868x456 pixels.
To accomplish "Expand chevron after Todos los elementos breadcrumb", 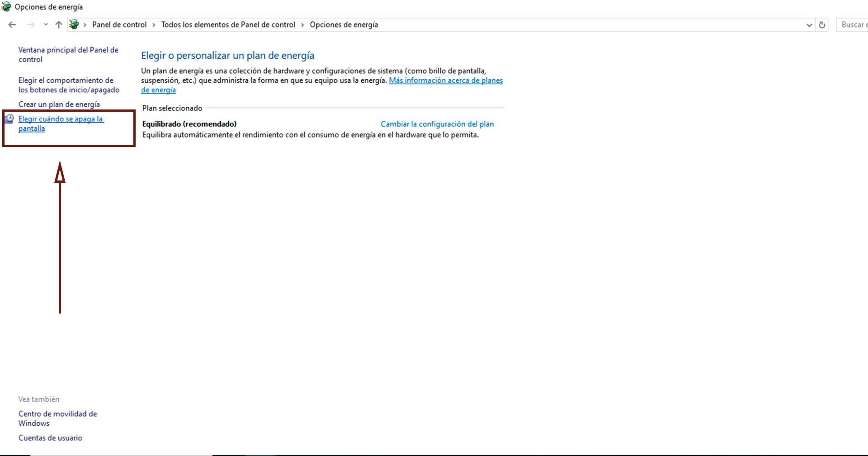I will tap(302, 25).
